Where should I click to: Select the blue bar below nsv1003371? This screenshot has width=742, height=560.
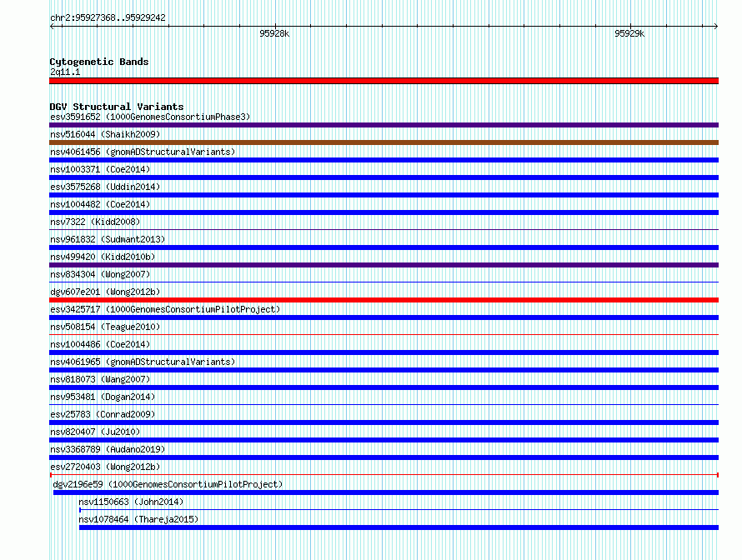point(384,177)
